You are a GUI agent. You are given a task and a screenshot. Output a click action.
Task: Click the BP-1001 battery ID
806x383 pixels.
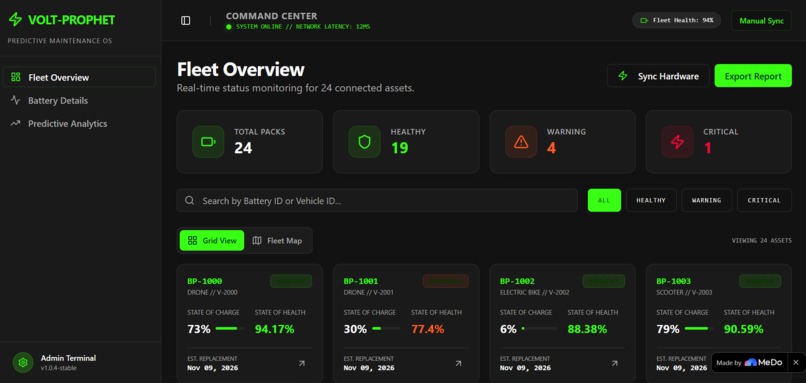(361, 281)
